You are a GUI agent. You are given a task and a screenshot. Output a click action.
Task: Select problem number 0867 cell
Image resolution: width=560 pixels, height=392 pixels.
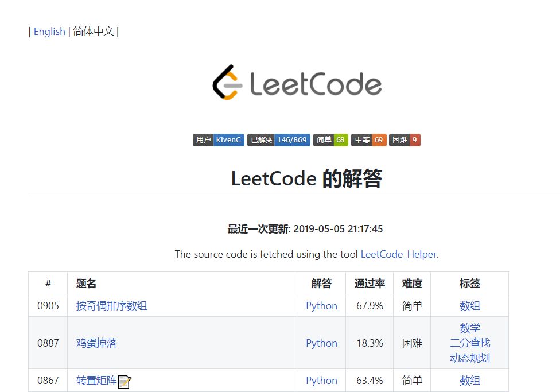click(x=48, y=380)
